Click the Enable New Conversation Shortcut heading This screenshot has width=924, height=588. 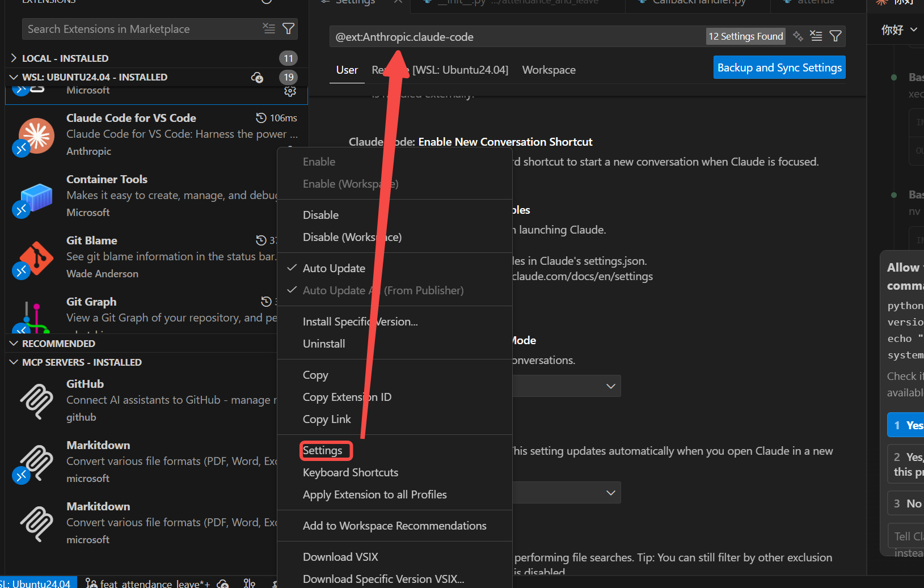pos(505,142)
